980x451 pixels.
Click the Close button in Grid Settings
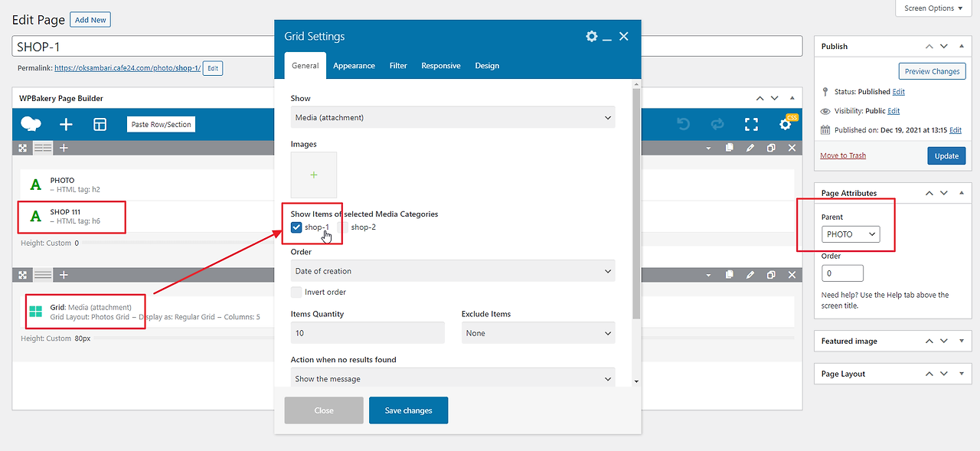click(x=324, y=410)
